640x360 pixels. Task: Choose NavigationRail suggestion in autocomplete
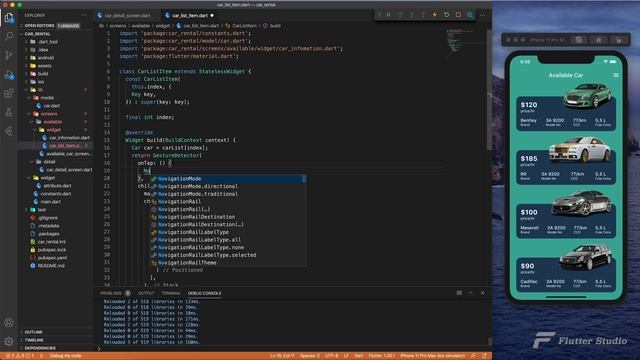[x=228, y=202]
